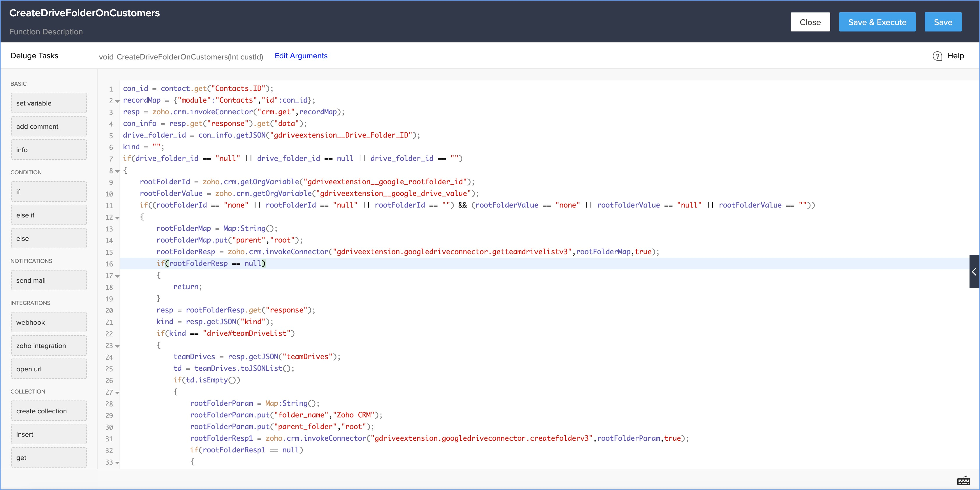Open the Edit Arguments link
980x490 pixels.
(301, 56)
